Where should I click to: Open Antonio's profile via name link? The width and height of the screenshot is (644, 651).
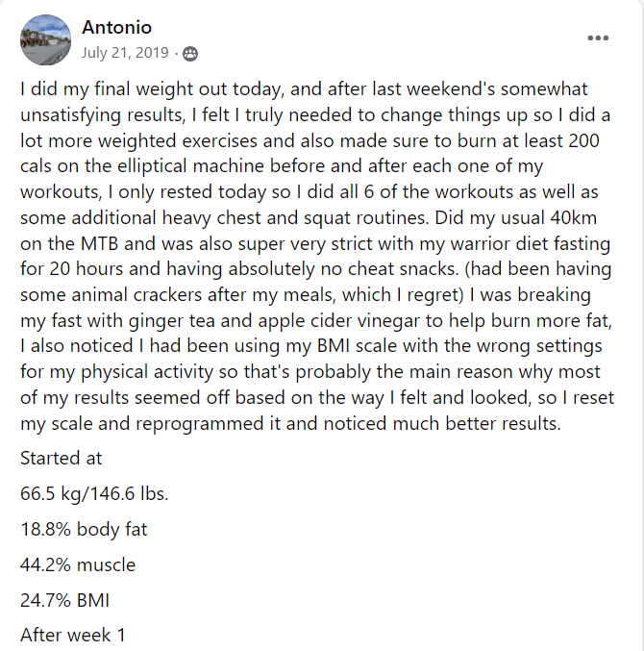pyautogui.click(x=117, y=28)
